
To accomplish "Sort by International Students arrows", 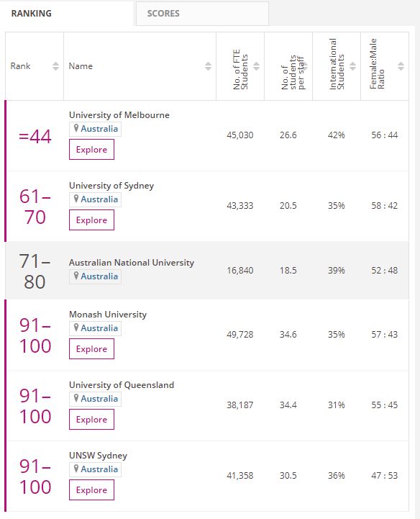I will (x=353, y=66).
